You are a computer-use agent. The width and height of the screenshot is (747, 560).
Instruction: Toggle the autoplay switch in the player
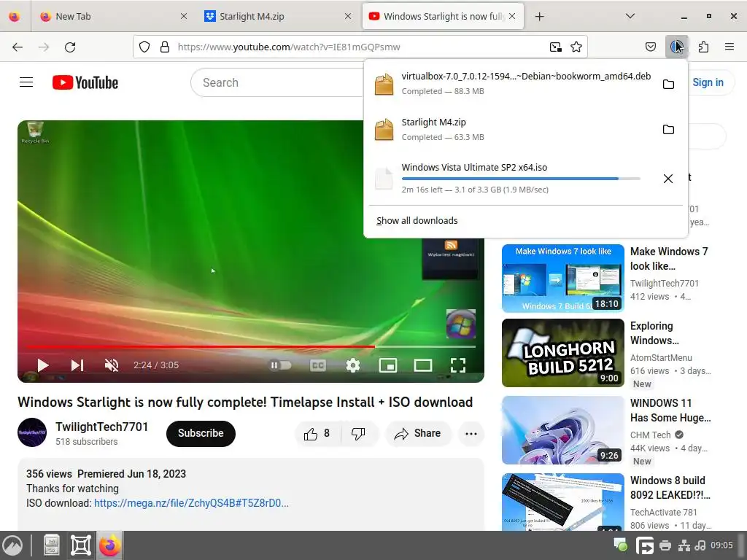pyautogui.click(x=281, y=365)
